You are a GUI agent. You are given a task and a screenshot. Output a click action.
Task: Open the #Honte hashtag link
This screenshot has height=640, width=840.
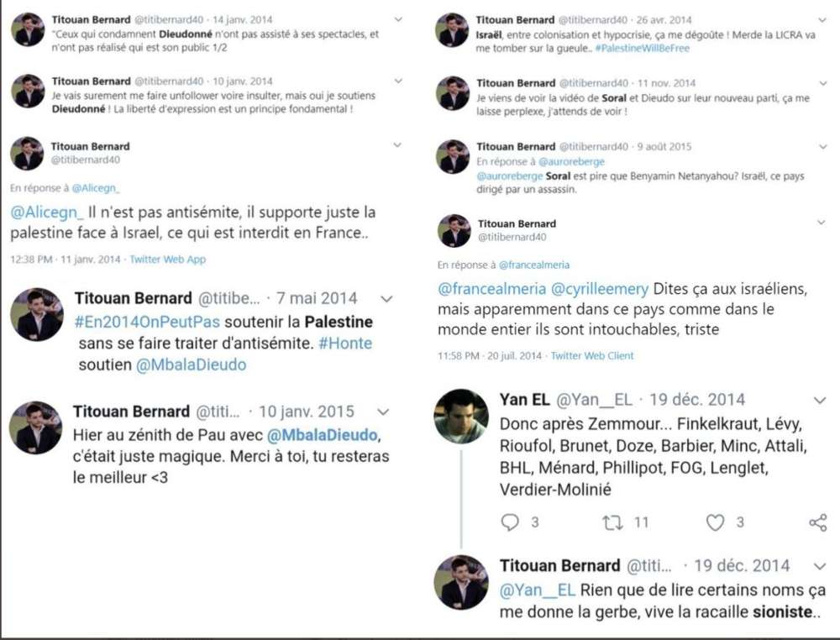coord(345,344)
